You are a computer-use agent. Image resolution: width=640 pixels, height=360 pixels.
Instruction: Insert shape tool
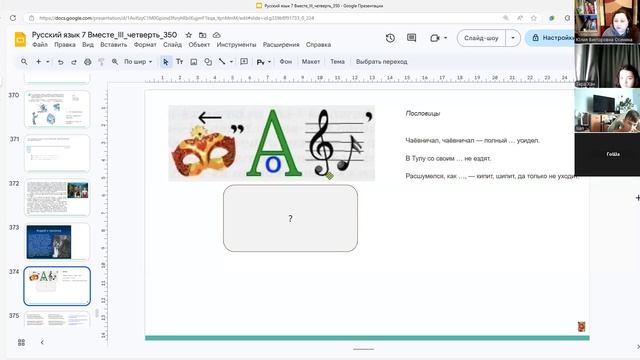(208, 62)
